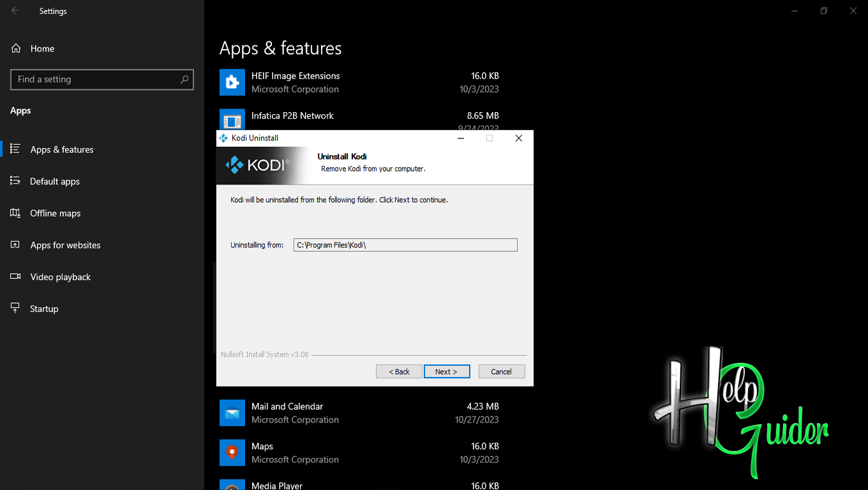Select the Infatica P2B Network app icon
The height and width of the screenshot is (490, 868).
[x=232, y=119]
